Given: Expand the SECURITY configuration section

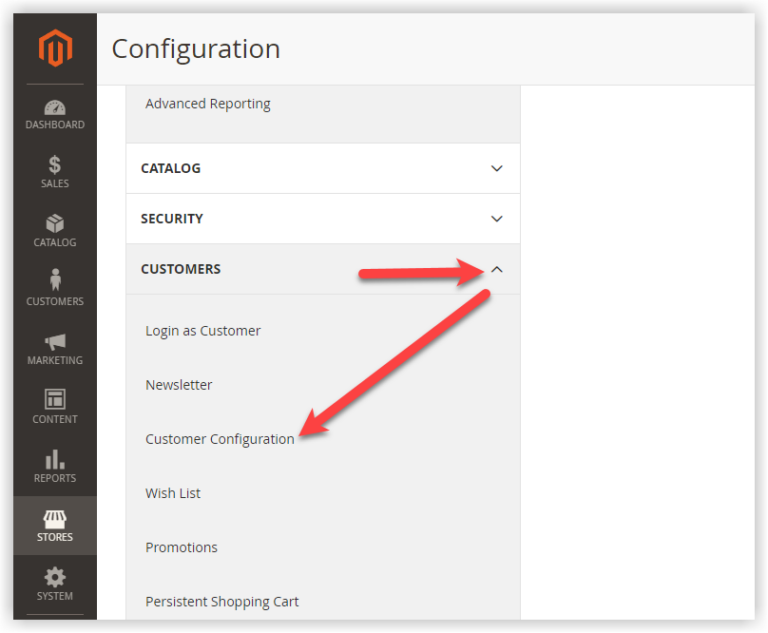Looking at the screenshot, I should click(x=497, y=219).
